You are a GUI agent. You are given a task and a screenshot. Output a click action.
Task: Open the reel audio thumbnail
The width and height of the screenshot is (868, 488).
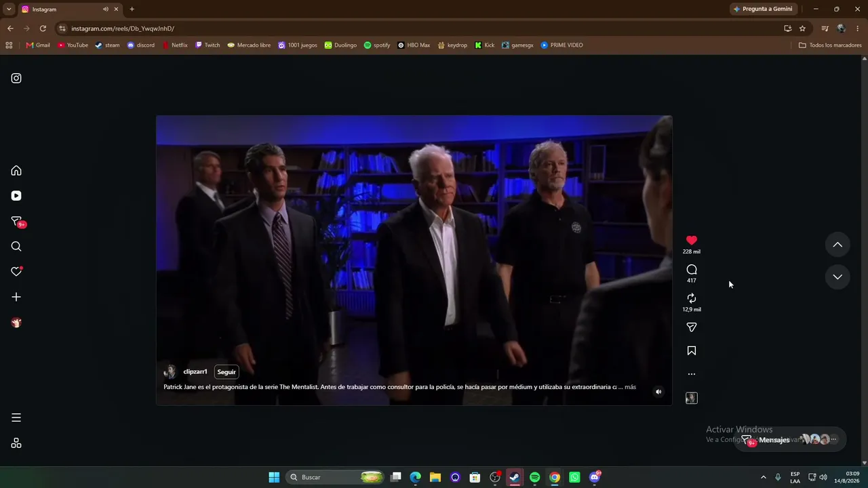click(692, 399)
